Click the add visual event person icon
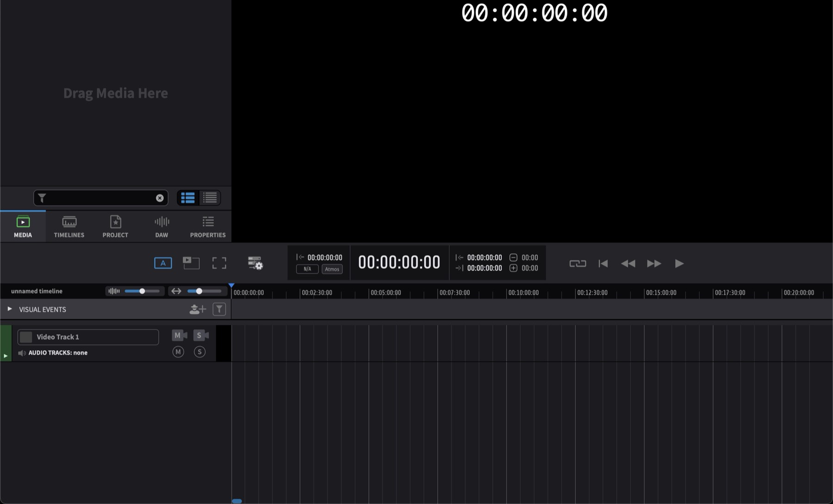The height and width of the screenshot is (504, 833). point(198,309)
